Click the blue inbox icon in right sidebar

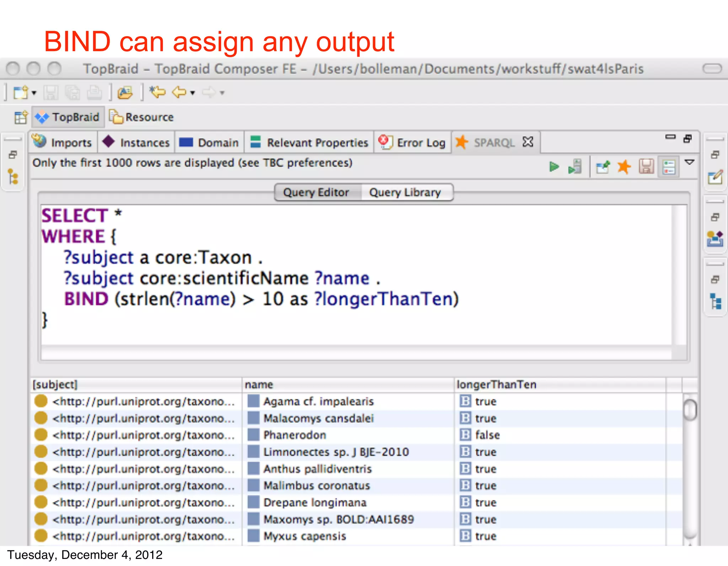[715, 238]
